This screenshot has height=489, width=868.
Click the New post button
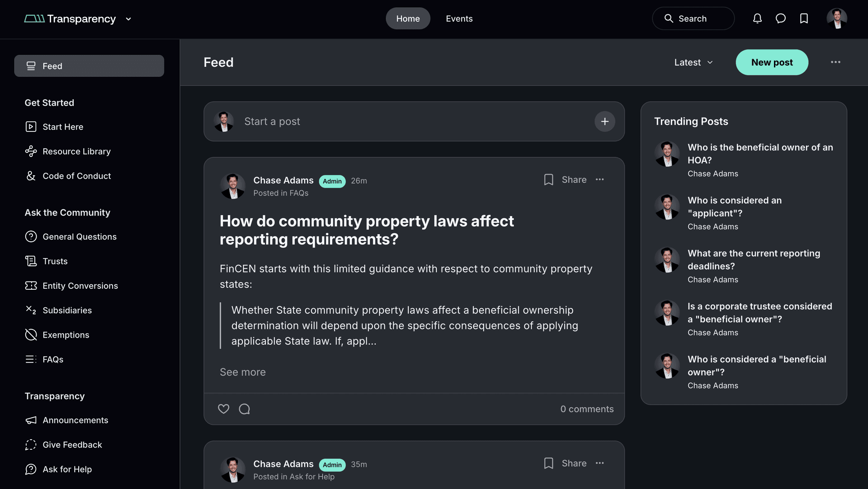(772, 62)
